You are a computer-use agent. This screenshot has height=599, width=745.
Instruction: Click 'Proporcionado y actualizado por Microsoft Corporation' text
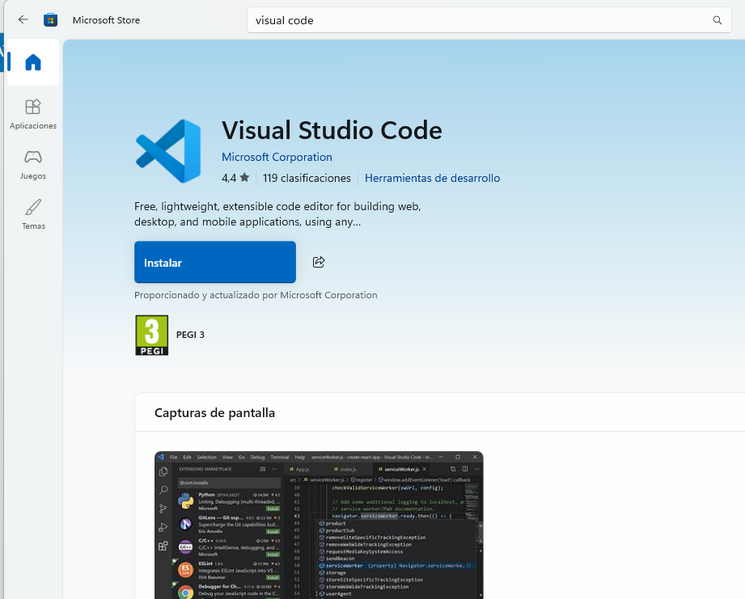[256, 295]
